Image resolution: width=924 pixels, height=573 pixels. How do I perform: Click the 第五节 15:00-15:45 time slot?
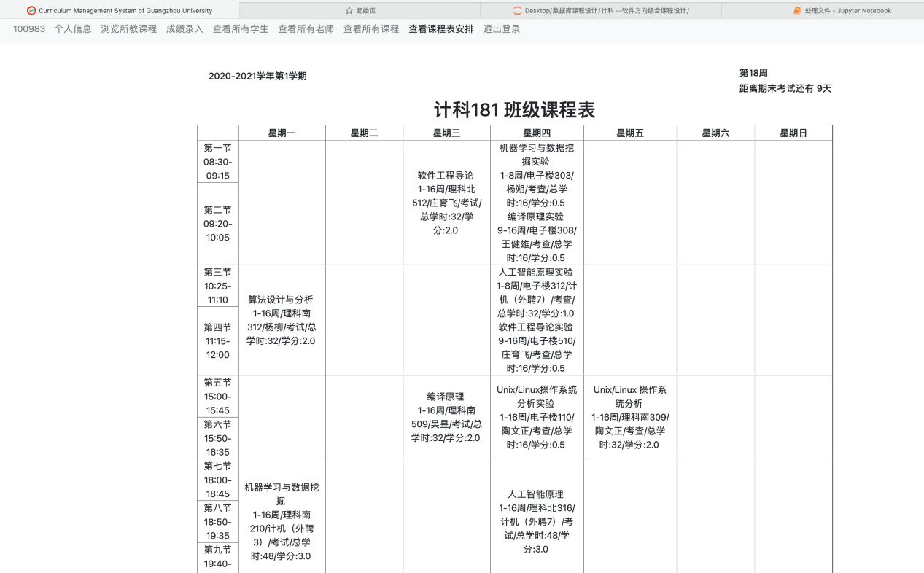(x=217, y=397)
